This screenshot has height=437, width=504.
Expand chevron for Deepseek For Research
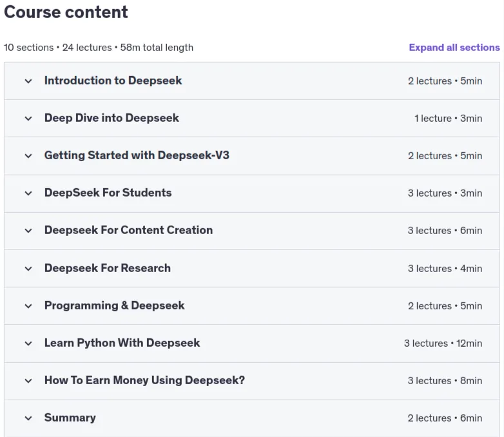tap(28, 269)
